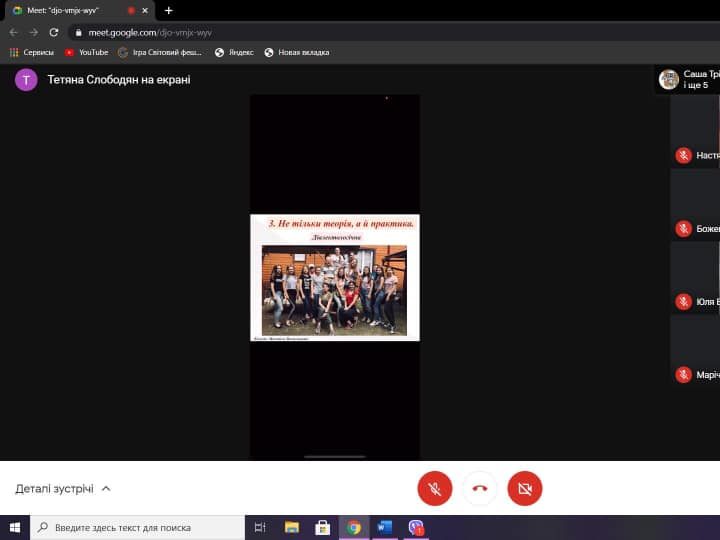This screenshot has height=540, width=720.
Task: Open a new browser tab
Action: click(x=169, y=11)
